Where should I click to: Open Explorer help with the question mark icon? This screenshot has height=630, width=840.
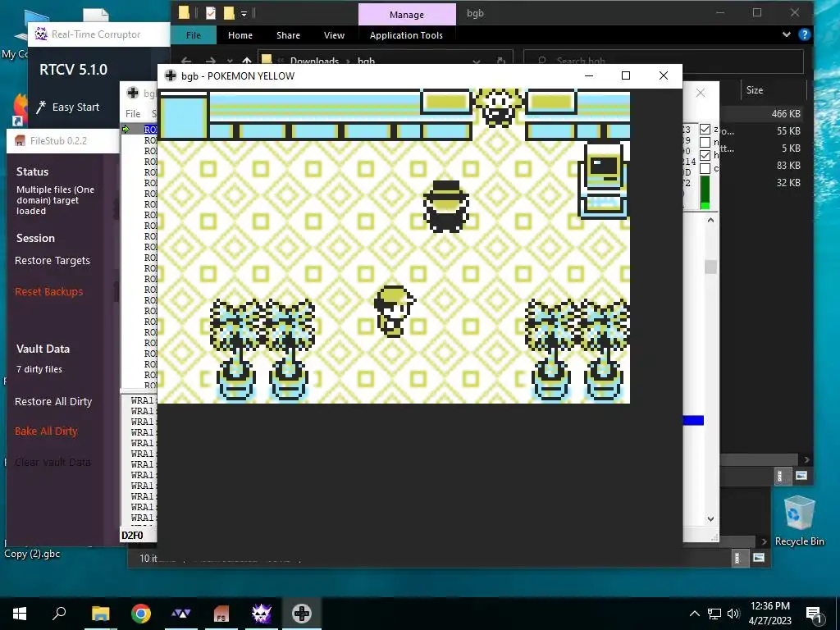[x=804, y=34]
